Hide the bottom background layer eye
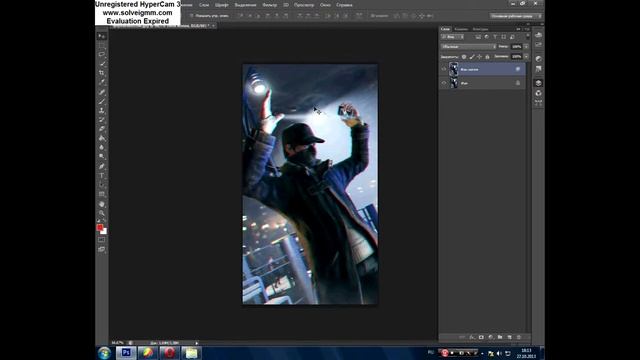This screenshot has width=640, height=360. click(444, 83)
